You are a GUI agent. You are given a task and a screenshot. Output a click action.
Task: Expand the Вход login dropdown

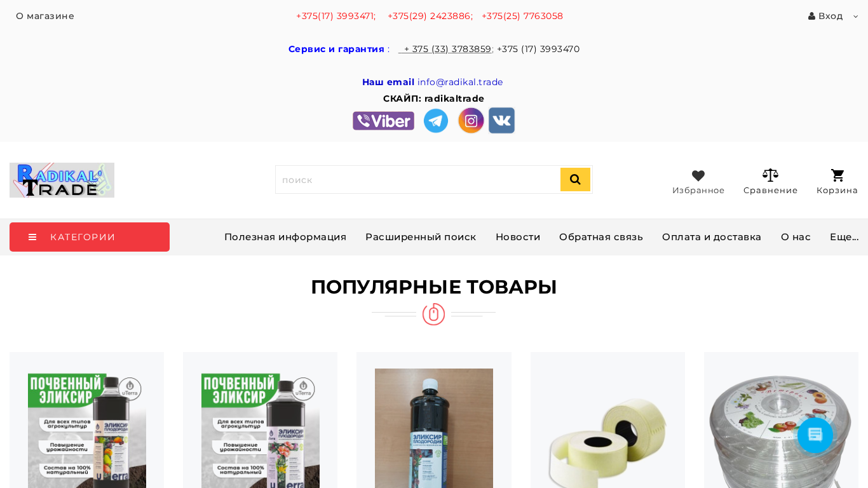click(833, 16)
